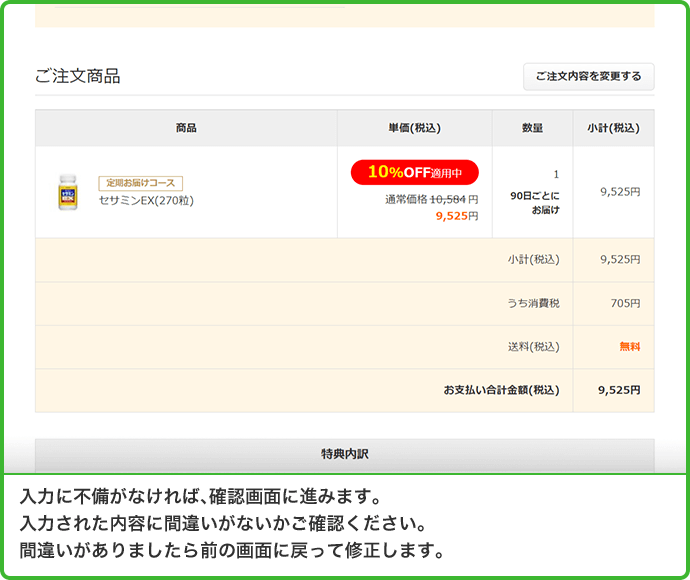Click the 送料(税込) row label

tap(534, 347)
